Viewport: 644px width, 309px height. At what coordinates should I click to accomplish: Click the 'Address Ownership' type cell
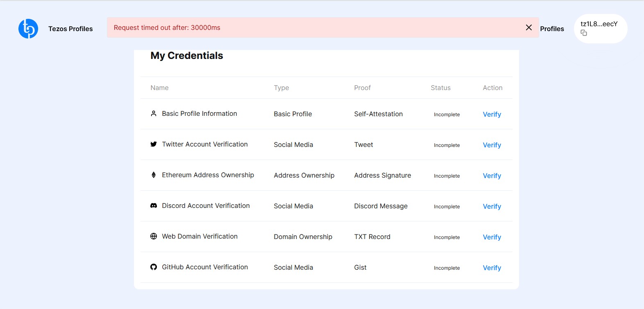(x=304, y=175)
